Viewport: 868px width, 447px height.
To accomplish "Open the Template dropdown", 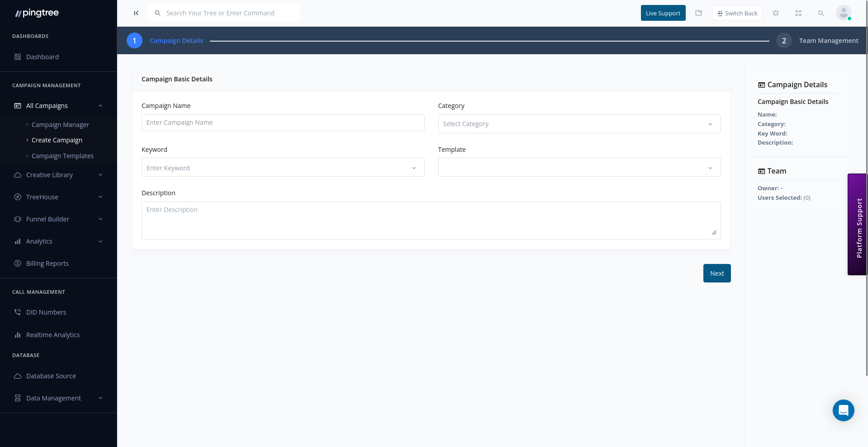I will 579,168.
